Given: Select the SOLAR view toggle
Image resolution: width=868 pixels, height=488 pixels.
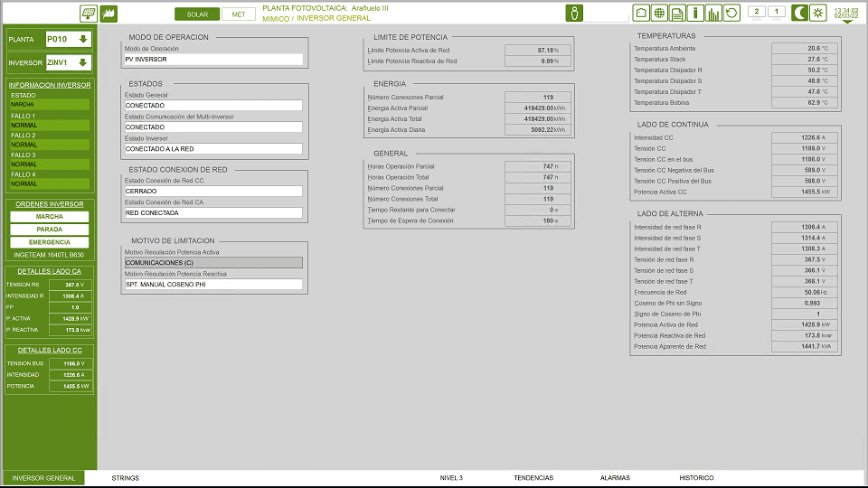Looking at the screenshot, I should coord(196,14).
